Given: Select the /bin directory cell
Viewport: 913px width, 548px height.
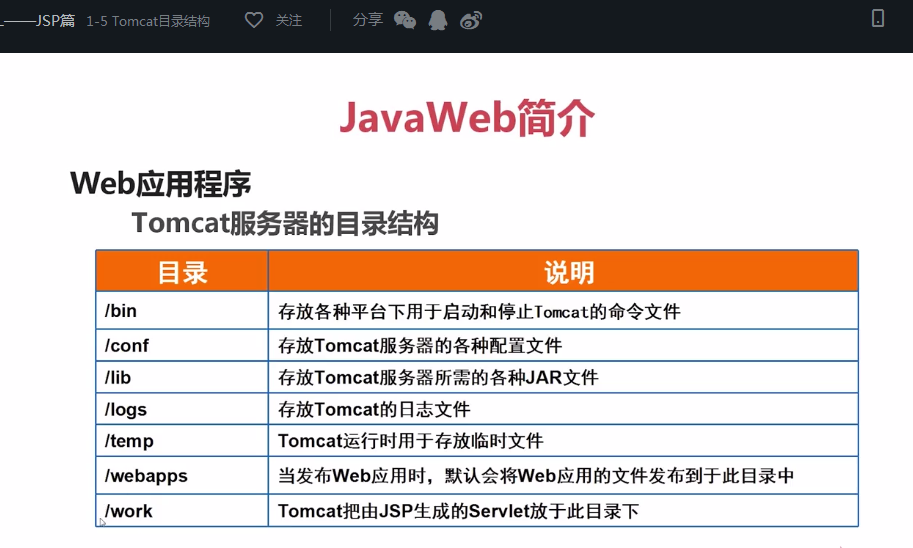Looking at the screenshot, I should (182, 310).
